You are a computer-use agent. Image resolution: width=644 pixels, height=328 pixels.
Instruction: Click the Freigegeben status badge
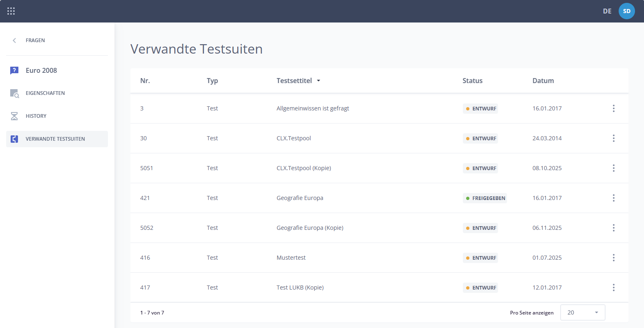point(485,198)
